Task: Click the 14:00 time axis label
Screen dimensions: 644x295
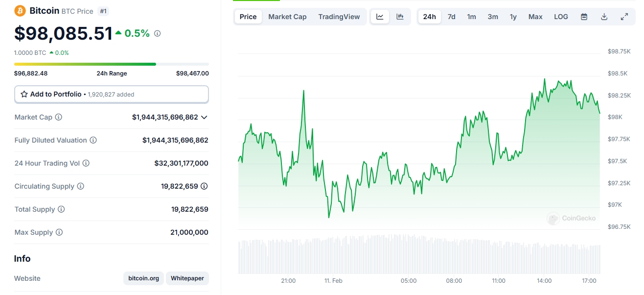Action: click(x=544, y=281)
